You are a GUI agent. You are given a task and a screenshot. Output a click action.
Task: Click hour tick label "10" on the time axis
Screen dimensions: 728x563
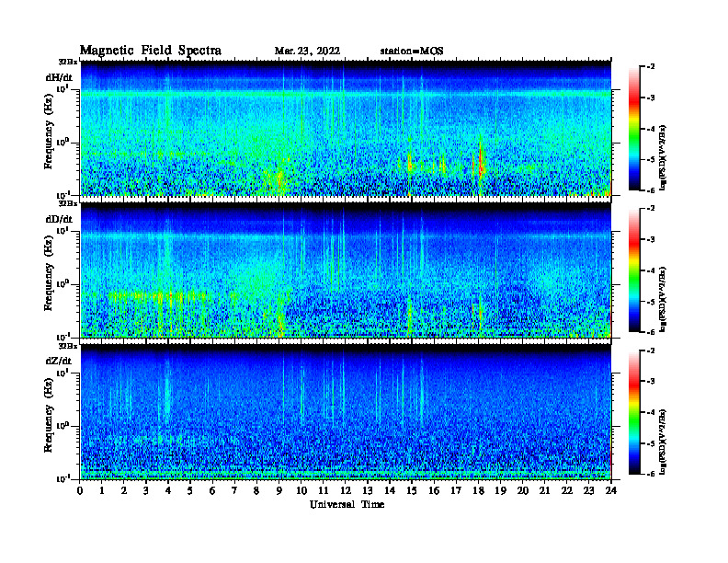point(301,490)
